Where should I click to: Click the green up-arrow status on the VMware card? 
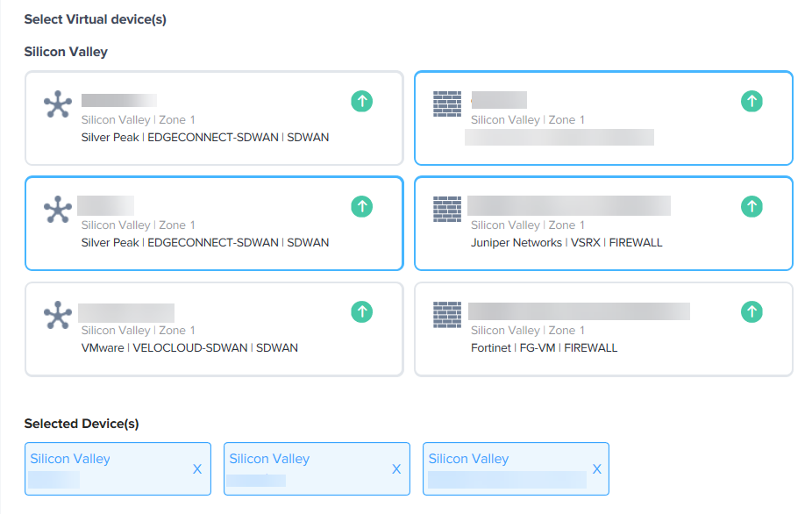coord(362,312)
